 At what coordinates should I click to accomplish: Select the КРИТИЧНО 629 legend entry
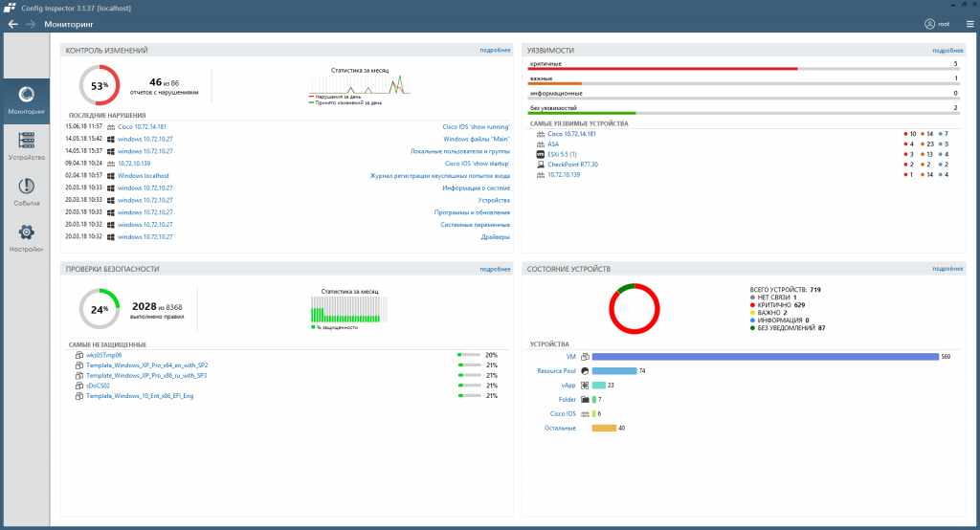click(777, 305)
